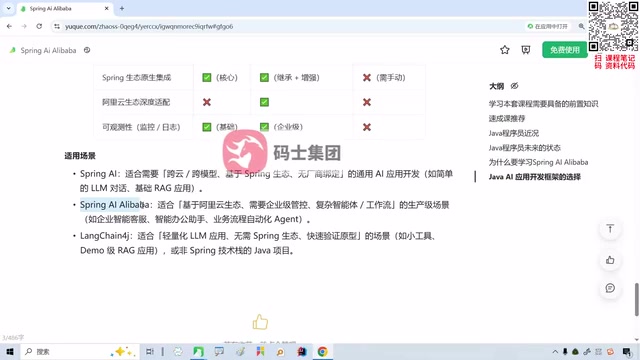Click the 在应用中打开 button in address bar
Image resolution: width=640 pixels, height=360 pixels.
[x=547, y=26]
